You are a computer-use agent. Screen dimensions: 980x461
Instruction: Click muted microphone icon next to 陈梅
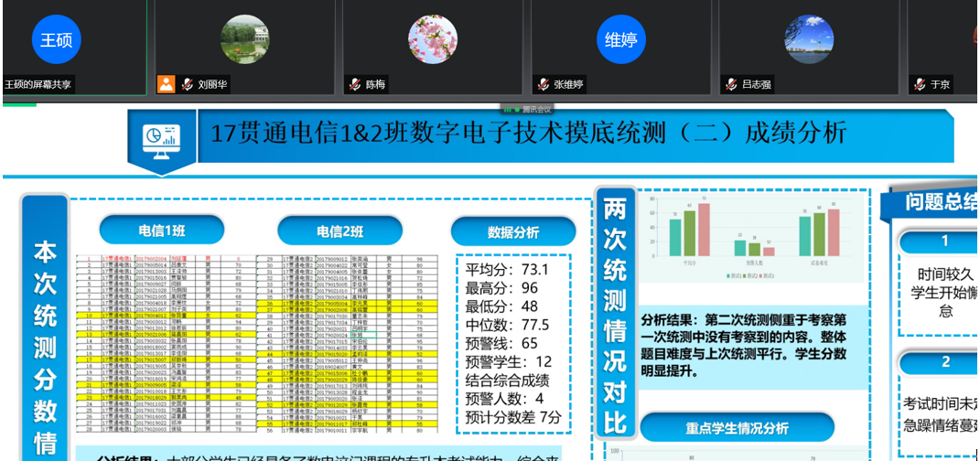pos(355,84)
